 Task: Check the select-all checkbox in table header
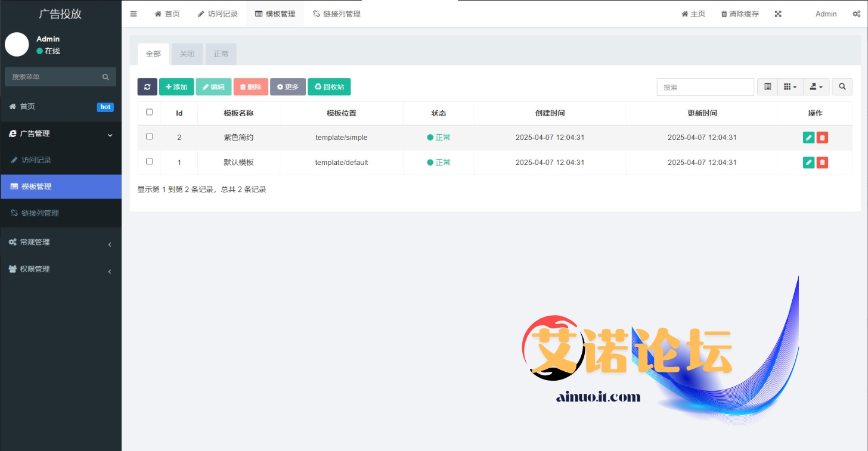point(150,112)
